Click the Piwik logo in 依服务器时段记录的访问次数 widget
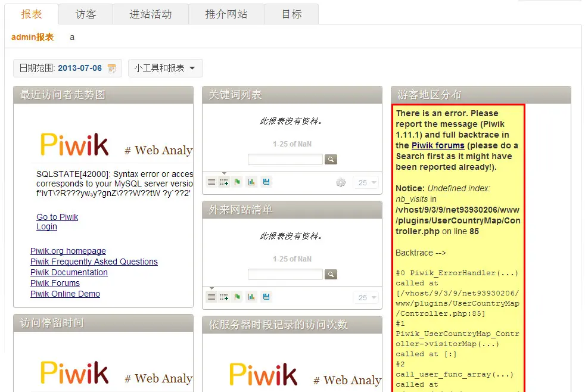 (263, 374)
